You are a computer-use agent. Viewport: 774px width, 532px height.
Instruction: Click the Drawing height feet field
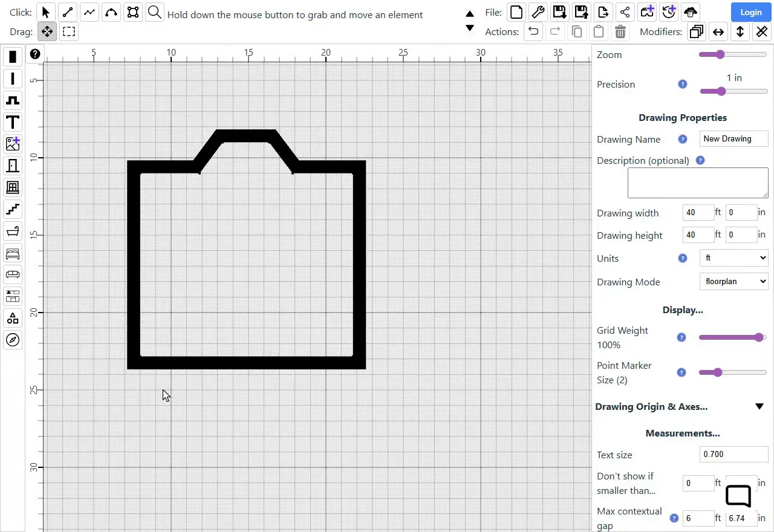coord(698,235)
